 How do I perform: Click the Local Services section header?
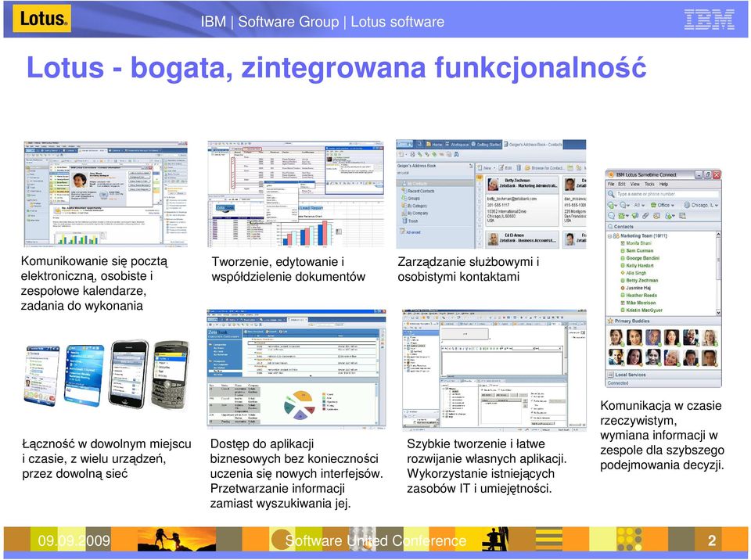[x=663, y=375]
